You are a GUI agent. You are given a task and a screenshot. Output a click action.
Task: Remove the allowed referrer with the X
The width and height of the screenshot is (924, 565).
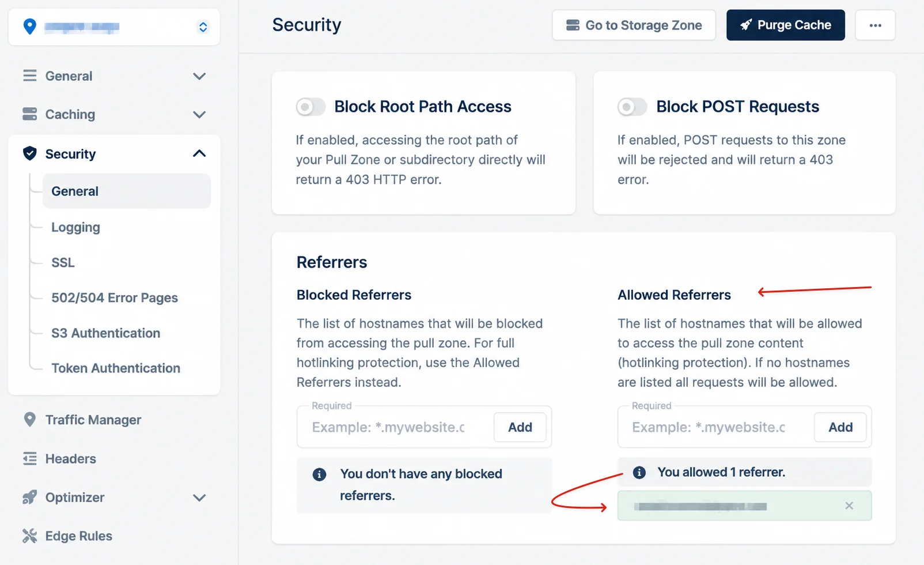click(x=849, y=506)
